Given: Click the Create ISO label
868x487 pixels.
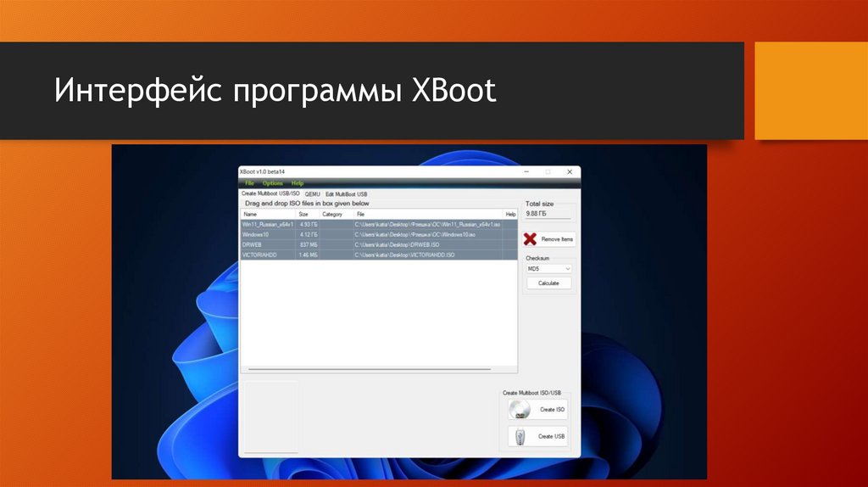Looking at the screenshot, I should tap(552, 410).
